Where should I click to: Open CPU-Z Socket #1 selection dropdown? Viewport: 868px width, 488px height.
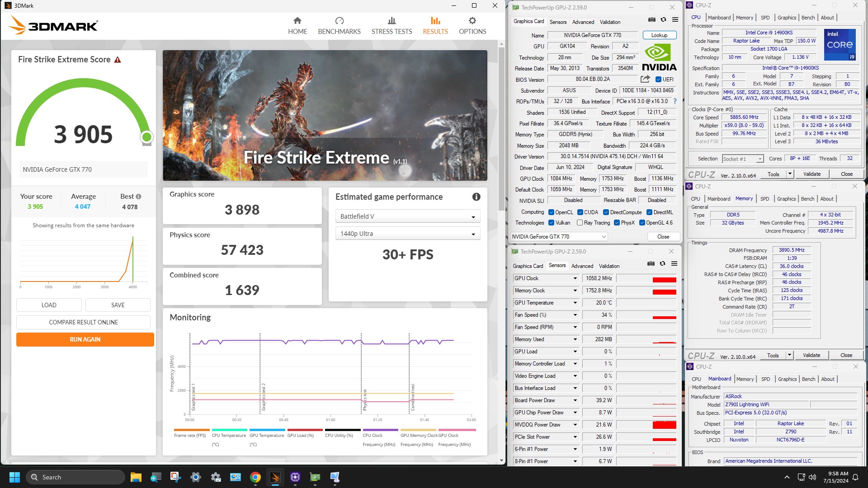click(x=743, y=159)
